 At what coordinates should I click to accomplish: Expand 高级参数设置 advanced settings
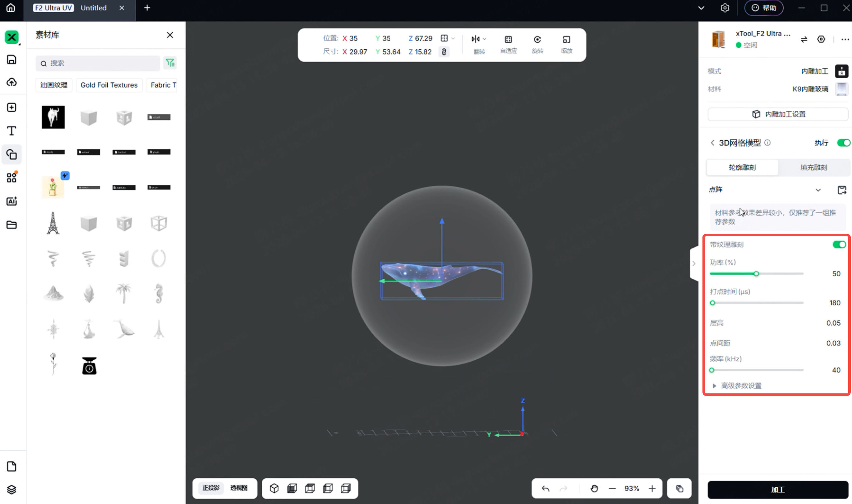point(736,386)
